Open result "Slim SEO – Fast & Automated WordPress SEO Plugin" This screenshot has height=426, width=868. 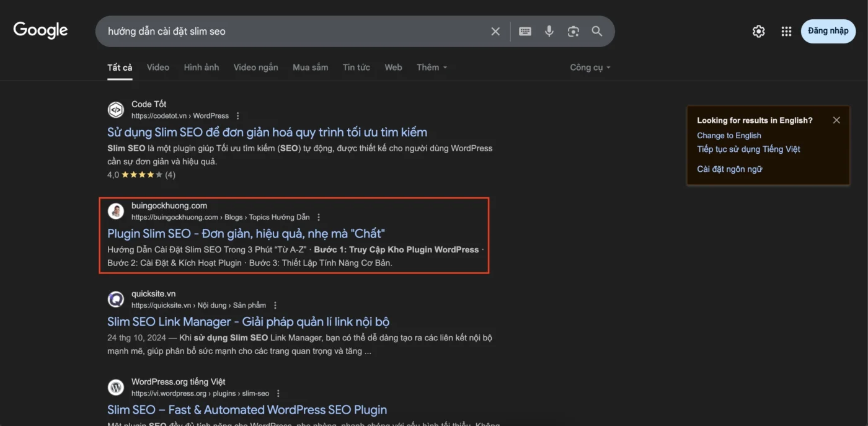[x=247, y=410]
